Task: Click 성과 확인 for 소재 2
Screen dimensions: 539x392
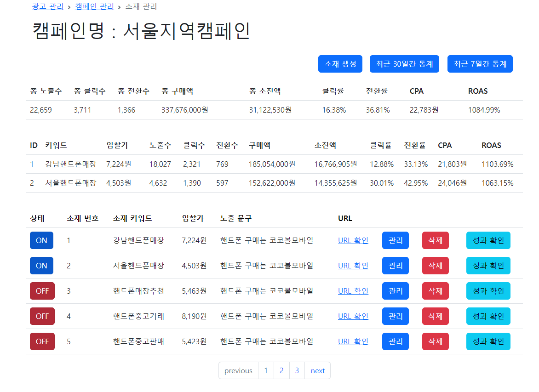Action: pyautogui.click(x=488, y=266)
